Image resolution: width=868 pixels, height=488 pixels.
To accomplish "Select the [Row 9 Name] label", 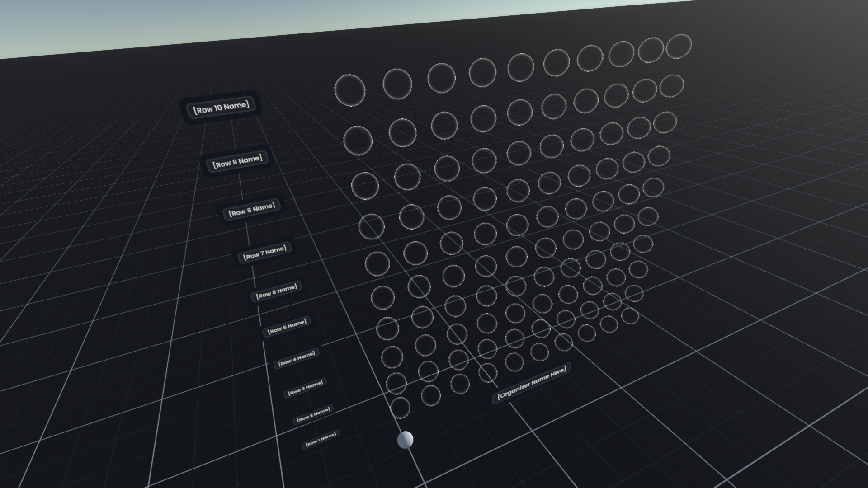I will 237,161.
